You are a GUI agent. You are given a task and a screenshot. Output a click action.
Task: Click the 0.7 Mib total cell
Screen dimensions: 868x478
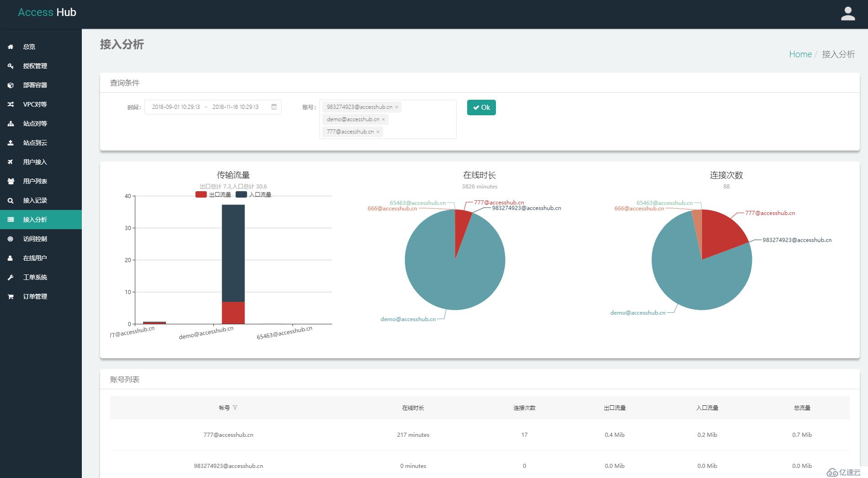click(802, 435)
